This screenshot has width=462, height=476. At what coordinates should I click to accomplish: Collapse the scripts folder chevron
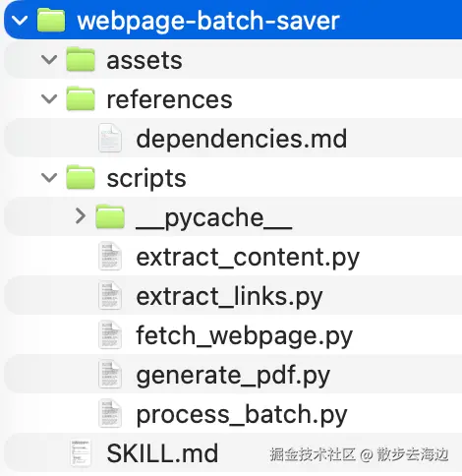[49, 178]
